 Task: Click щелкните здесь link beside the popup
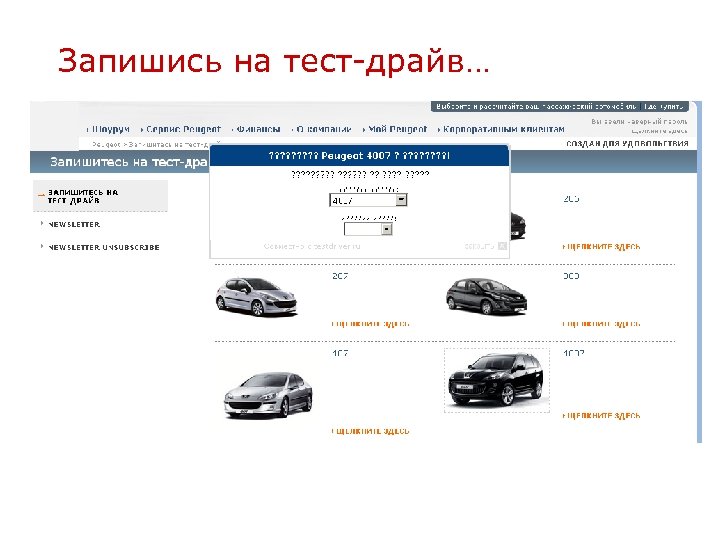(601, 247)
